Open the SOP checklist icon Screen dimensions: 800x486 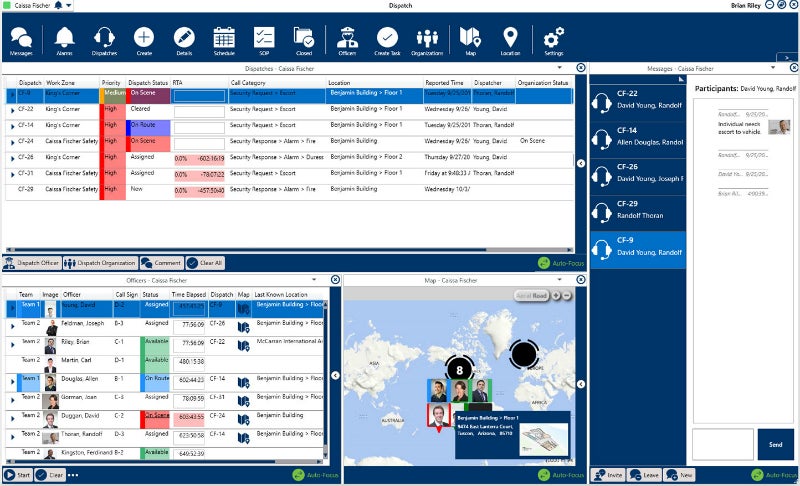coord(264,40)
